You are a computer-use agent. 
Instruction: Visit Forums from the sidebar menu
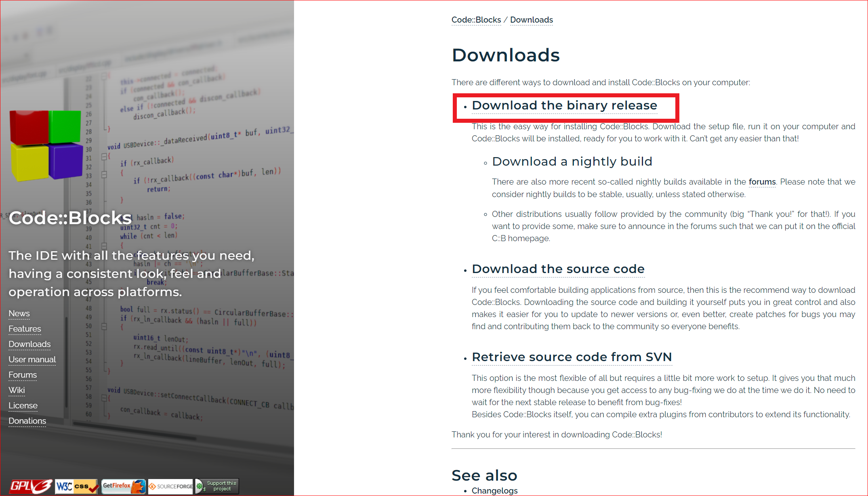point(23,375)
